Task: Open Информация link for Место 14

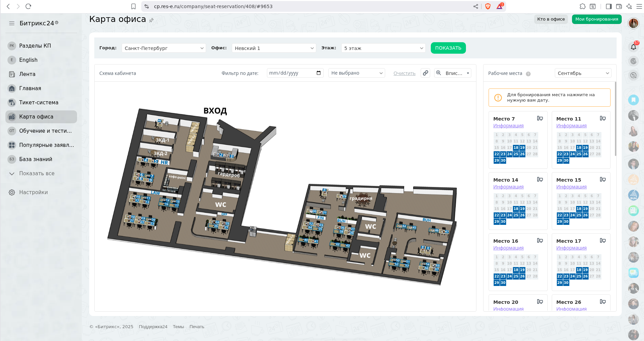Action: point(508,187)
